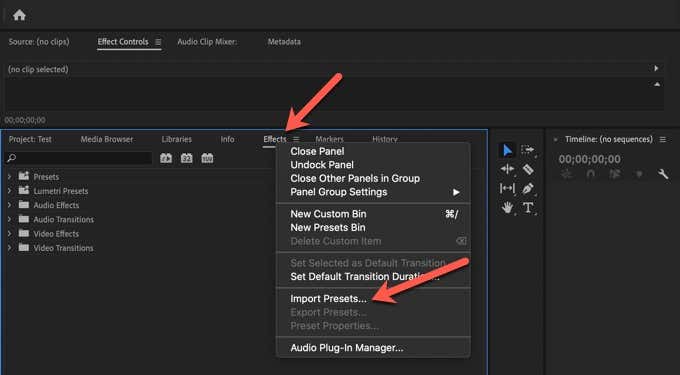Switch to Source (no clips) tab
Viewport: 680px width, 375px height.
[39, 42]
